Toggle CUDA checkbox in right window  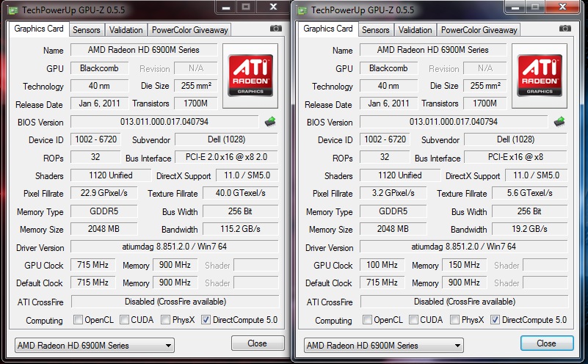point(413,320)
